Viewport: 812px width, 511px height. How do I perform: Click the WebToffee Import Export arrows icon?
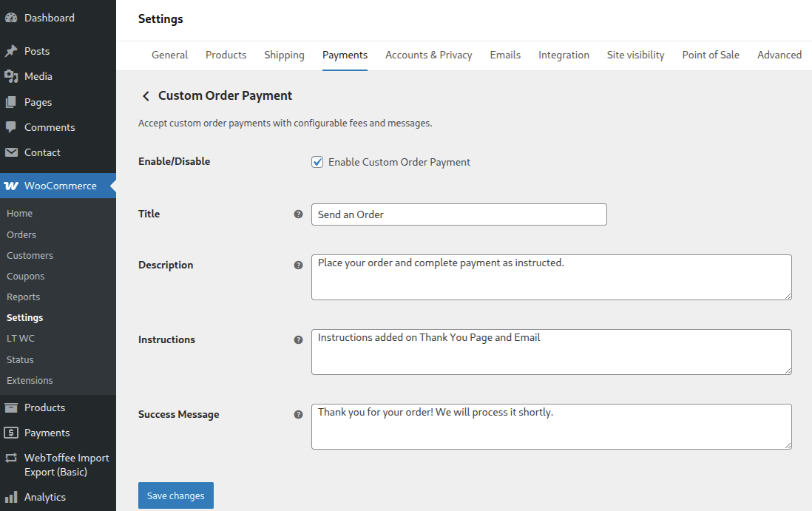(11, 458)
